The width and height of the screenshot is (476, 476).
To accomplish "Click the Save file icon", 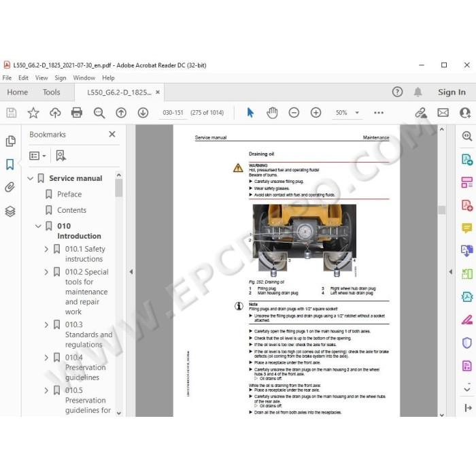I will (x=12, y=113).
